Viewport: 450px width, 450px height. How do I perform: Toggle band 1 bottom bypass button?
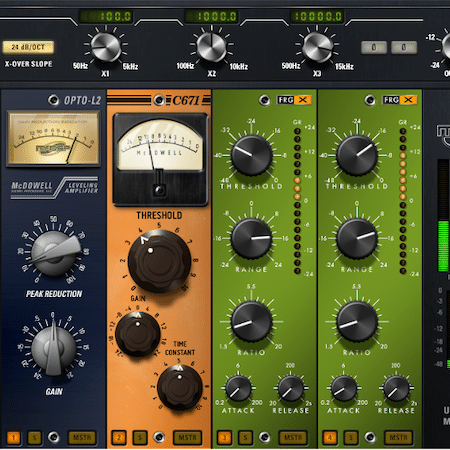point(53,437)
